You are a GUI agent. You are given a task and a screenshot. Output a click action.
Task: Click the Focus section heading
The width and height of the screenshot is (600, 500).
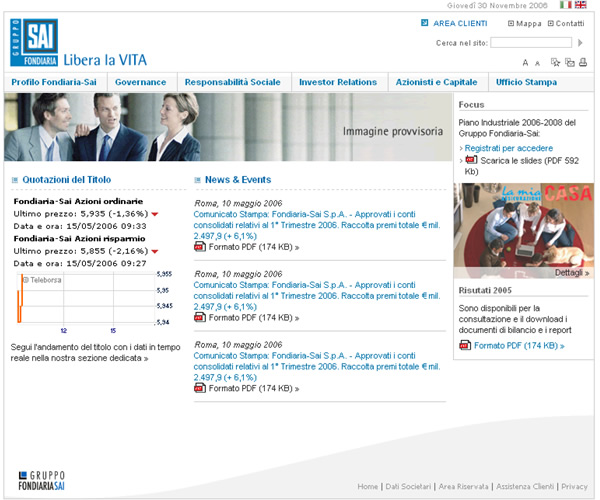[471, 105]
